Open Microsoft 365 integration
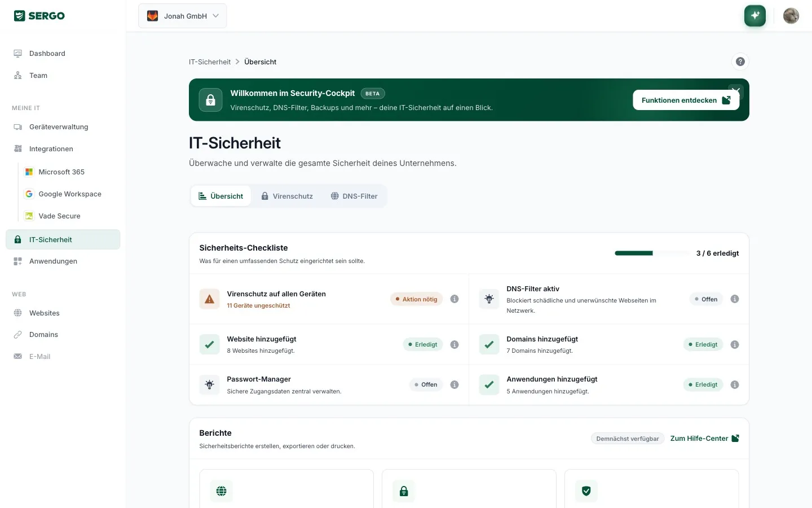This screenshot has height=508, width=812. coord(70,172)
